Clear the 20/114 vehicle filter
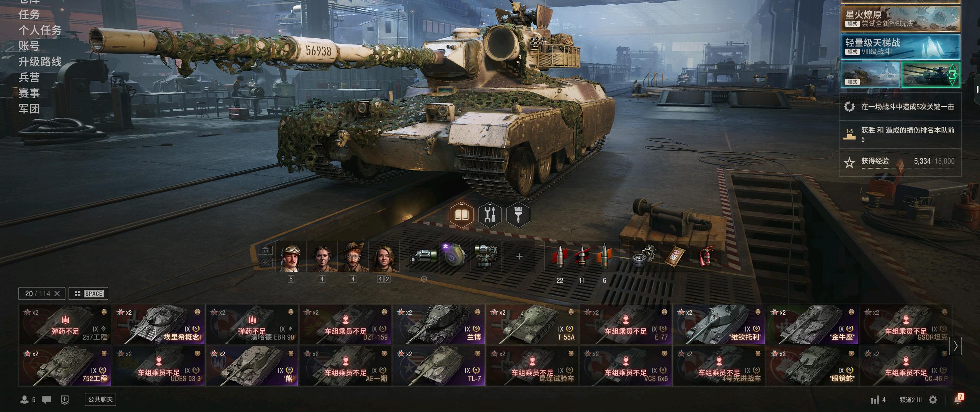980x412 pixels. [x=57, y=294]
